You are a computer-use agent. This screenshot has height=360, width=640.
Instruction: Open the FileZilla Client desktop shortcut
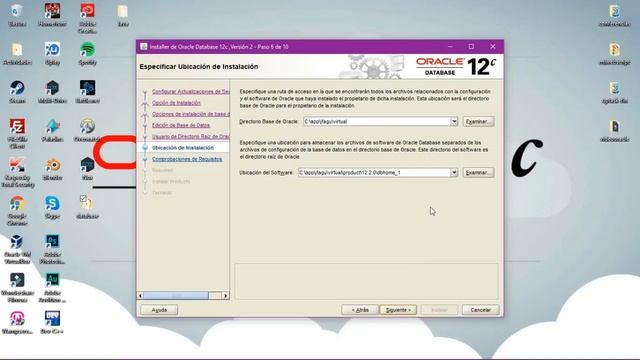(x=17, y=134)
